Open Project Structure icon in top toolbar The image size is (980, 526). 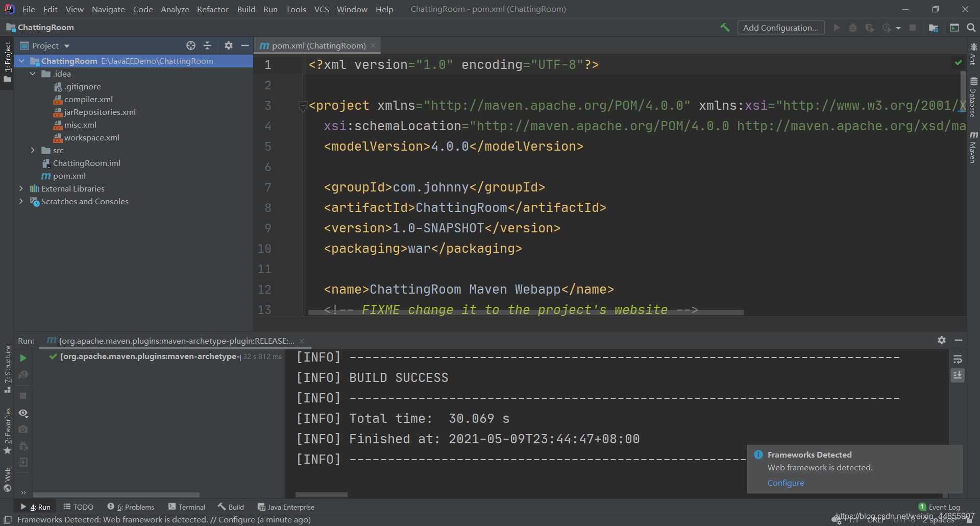pos(934,28)
